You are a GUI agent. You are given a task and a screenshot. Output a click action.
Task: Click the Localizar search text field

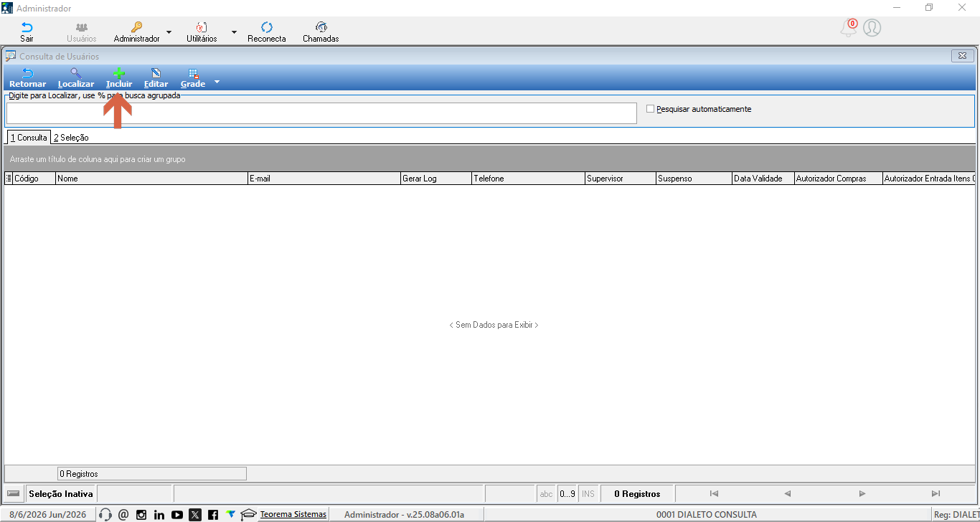pyautogui.click(x=321, y=113)
